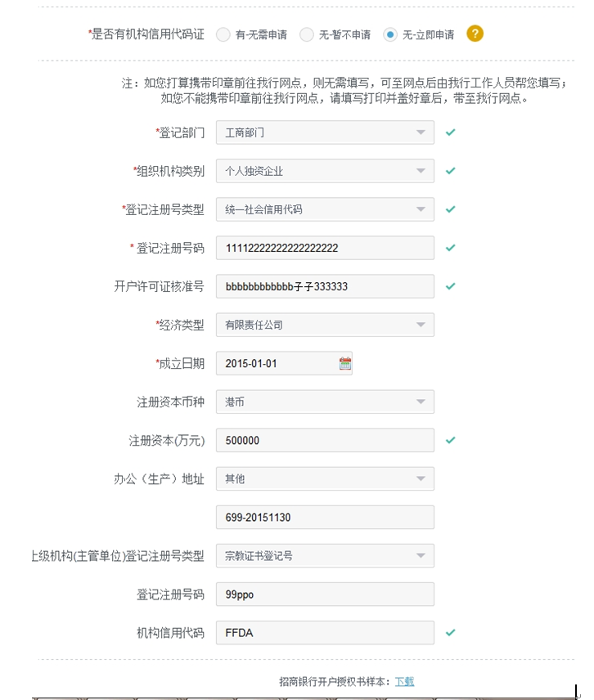This screenshot has width=594, height=700.
Task: Open the calendar picker for 成立日期
Action: 345,364
